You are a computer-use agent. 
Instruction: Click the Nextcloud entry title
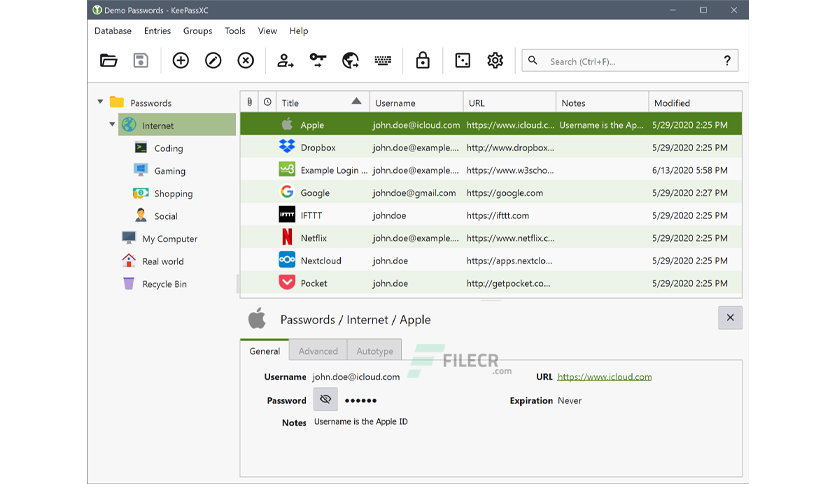point(320,261)
